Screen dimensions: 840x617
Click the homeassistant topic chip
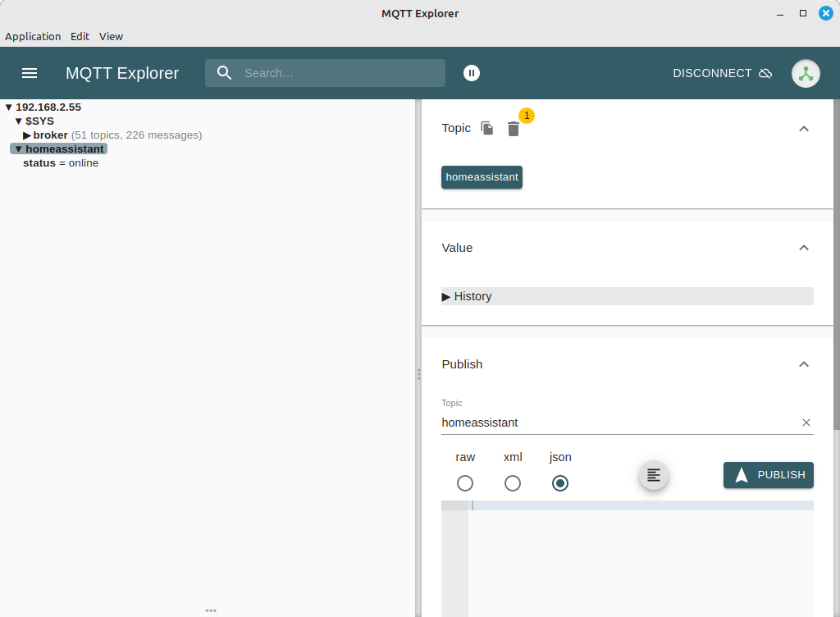point(482,177)
